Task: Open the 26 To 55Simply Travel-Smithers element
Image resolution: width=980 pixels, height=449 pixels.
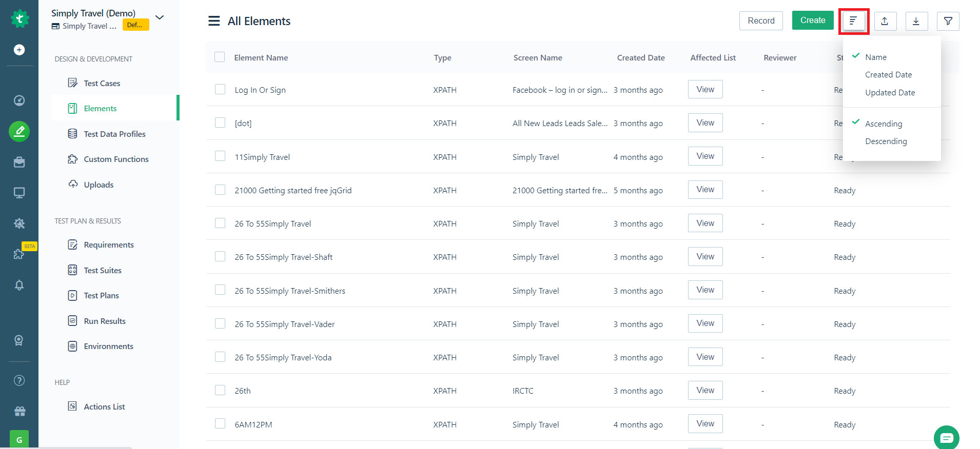Action: [290, 291]
